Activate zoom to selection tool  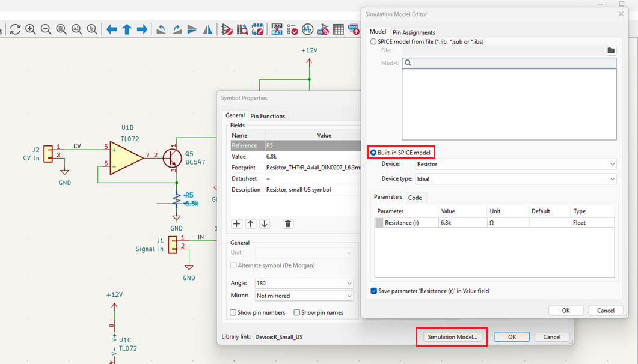93,29
